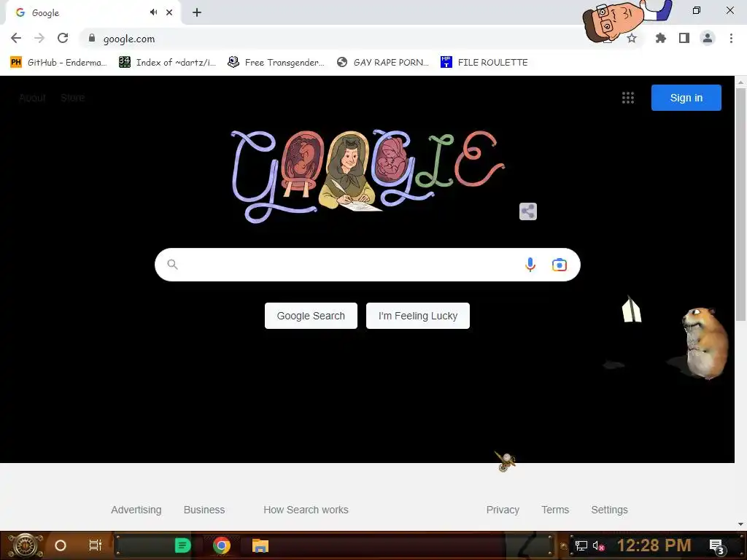Screen dimensions: 747x560
Task: Click the page vertical scrollbar thumb
Action: pos(740,205)
